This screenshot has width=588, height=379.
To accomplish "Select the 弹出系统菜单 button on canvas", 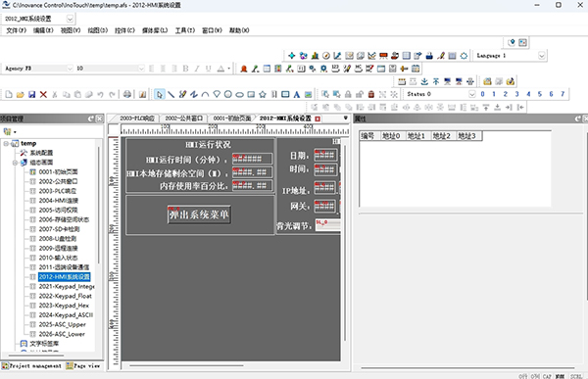I will click(199, 214).
